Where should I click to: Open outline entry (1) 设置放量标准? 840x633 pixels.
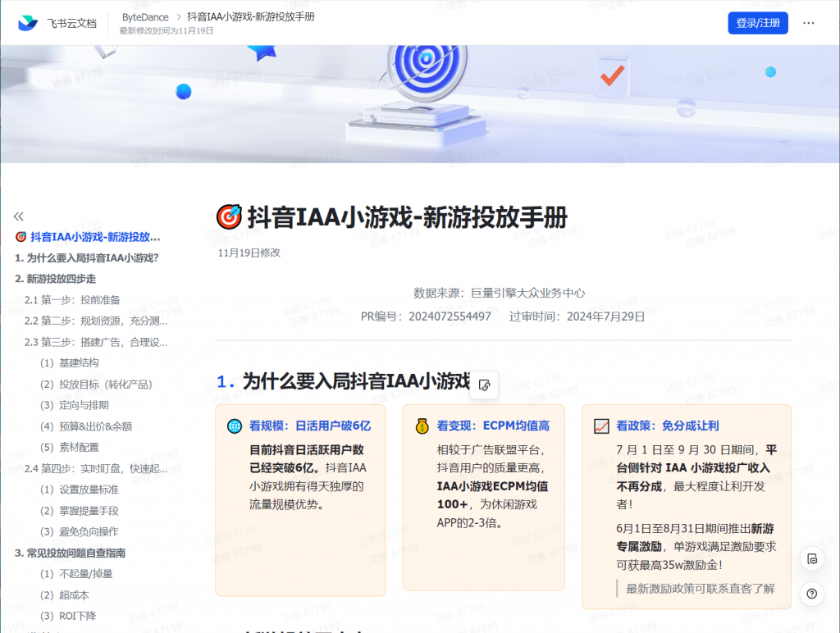click(x=80, y=490)
